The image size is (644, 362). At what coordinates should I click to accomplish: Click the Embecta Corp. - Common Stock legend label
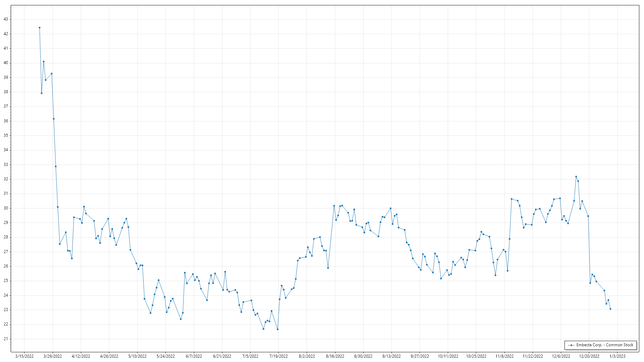point(605,345)
